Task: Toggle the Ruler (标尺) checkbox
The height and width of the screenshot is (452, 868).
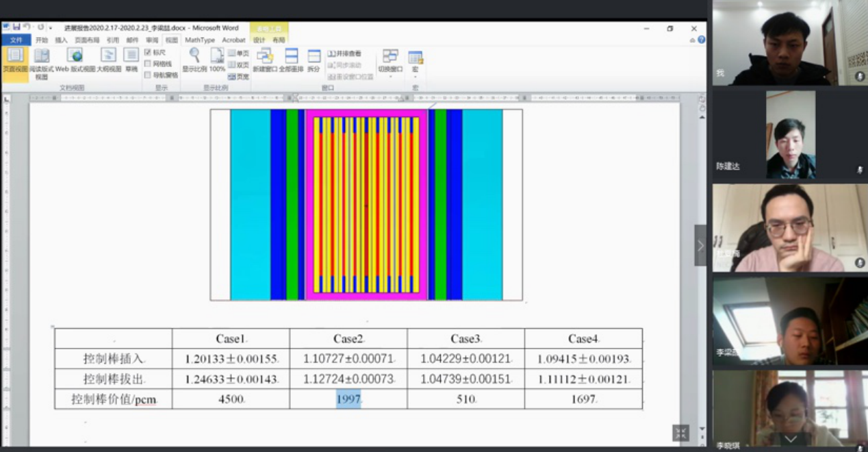Action: (148, 53)
